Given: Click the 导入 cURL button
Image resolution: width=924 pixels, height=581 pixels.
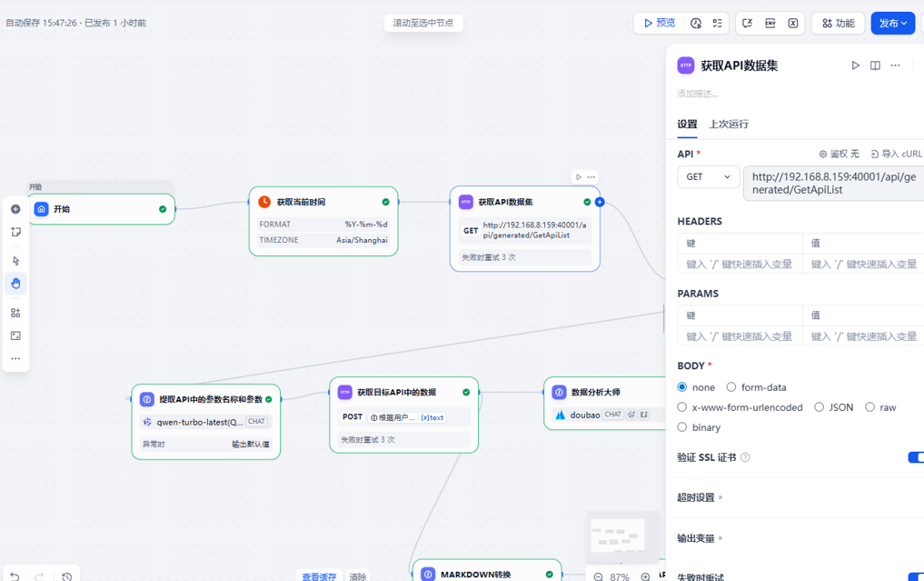Looking at the screenshot, I should (x=896, y=155).
